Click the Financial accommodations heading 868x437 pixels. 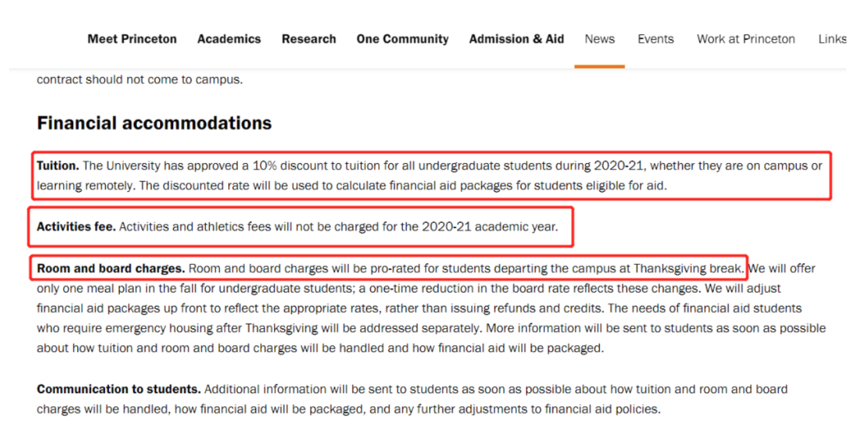pos(154,123)
